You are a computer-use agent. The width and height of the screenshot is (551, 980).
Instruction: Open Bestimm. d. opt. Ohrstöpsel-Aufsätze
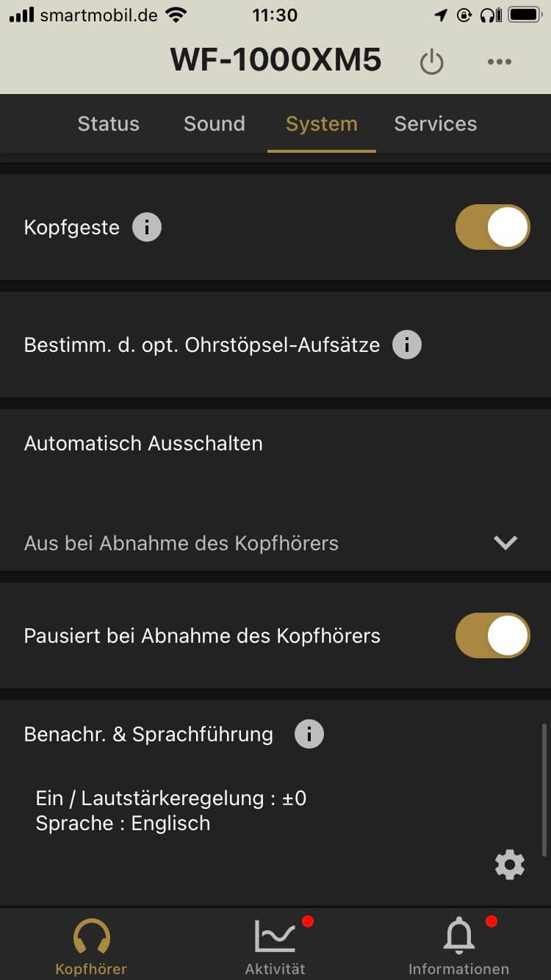tap(202, 345)
